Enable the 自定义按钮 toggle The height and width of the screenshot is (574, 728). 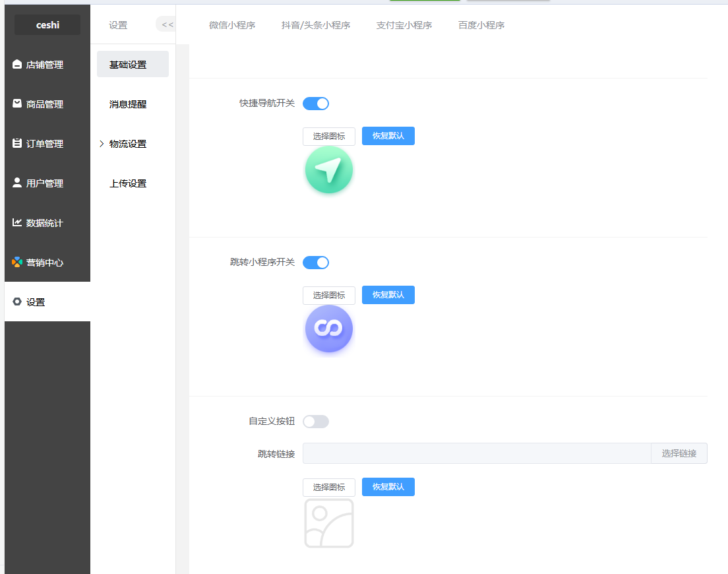pyautogui.click(x=316, y=422)
